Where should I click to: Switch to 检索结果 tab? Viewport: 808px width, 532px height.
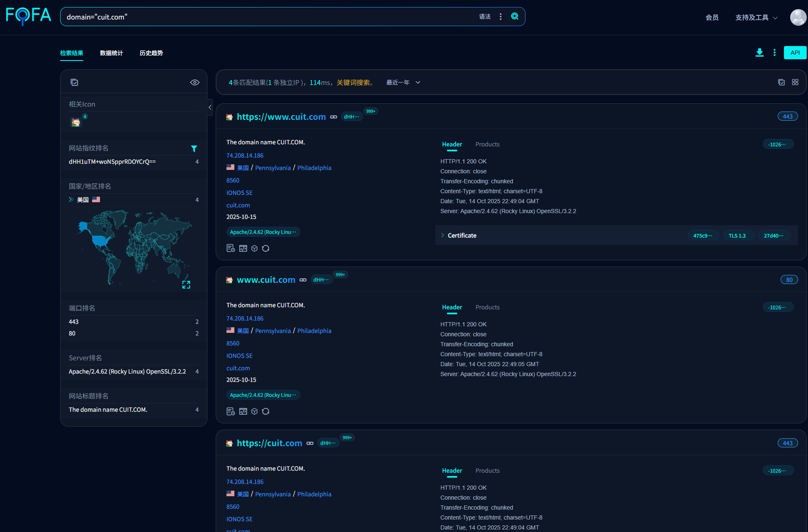tap(72, 53)
